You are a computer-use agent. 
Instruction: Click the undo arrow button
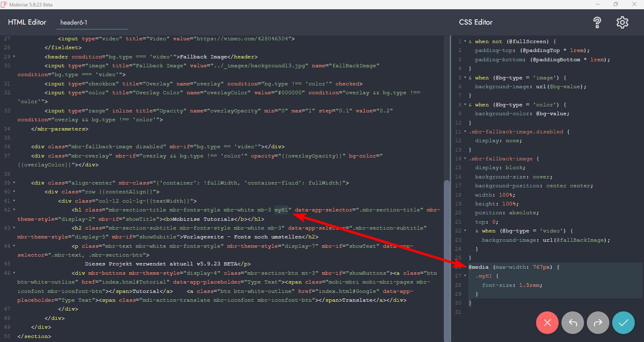tap(572, 323)
